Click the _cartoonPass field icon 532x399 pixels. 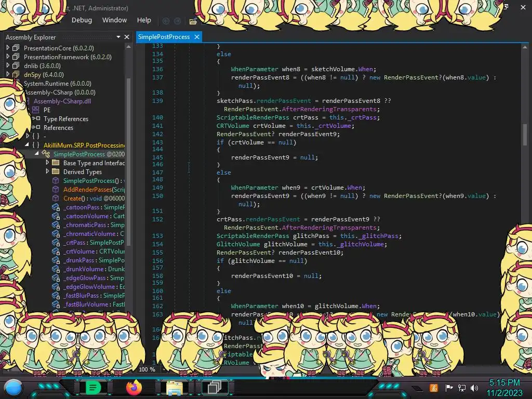click(x=56, y=207)
